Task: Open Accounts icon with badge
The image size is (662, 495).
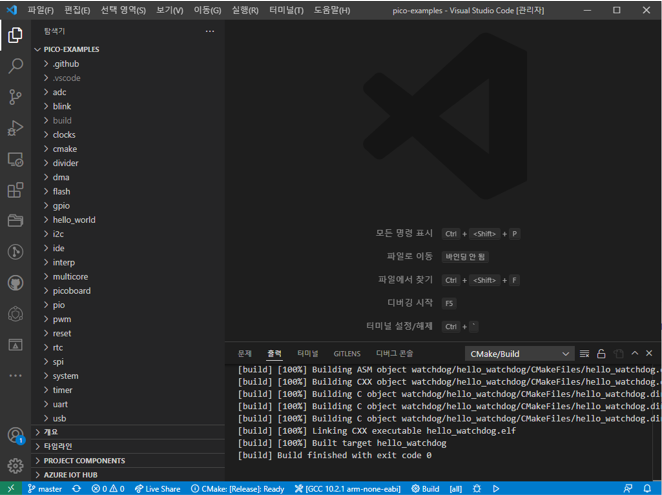Action: click(x=15, y=435)
